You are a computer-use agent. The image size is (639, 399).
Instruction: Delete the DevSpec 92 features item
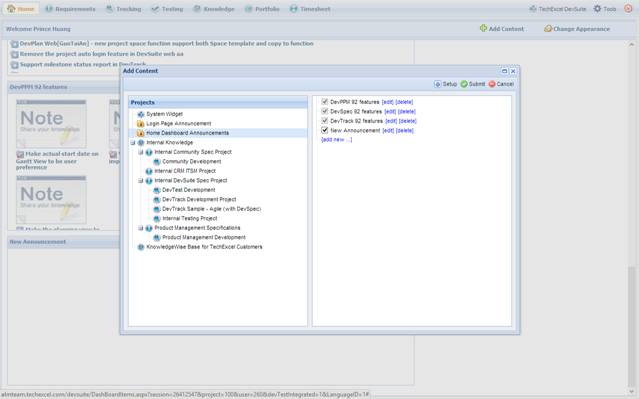click(407, 112)
